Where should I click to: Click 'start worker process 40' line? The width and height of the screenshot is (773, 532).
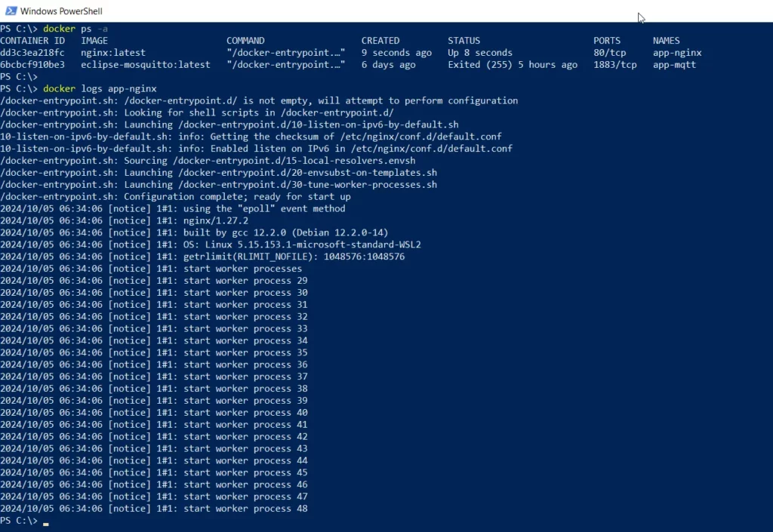pos(154,412)
